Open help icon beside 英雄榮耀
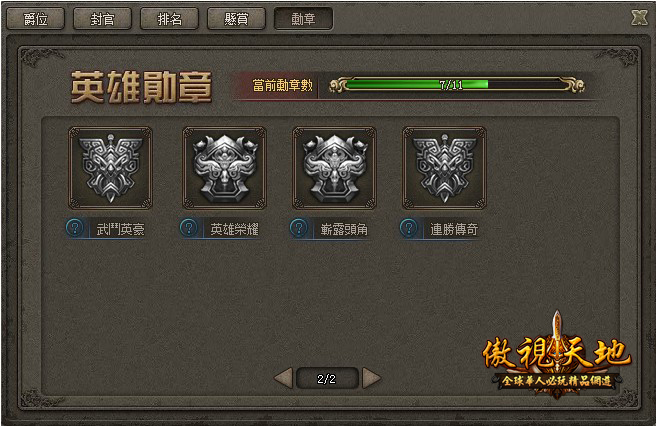This screenshot has width=656, height=426. pos(189,228)
